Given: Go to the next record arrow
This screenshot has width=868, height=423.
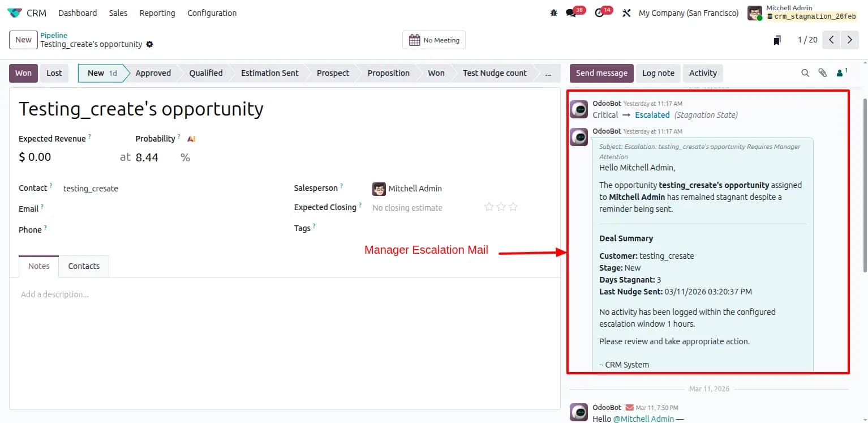Looking at the screenshot, I should pos(850,40).
